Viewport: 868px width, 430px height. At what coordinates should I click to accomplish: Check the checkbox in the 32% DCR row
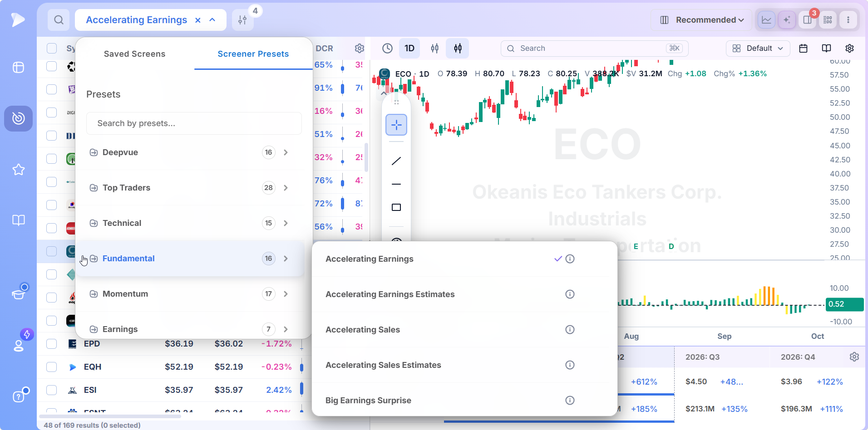(x=52, y=159)
